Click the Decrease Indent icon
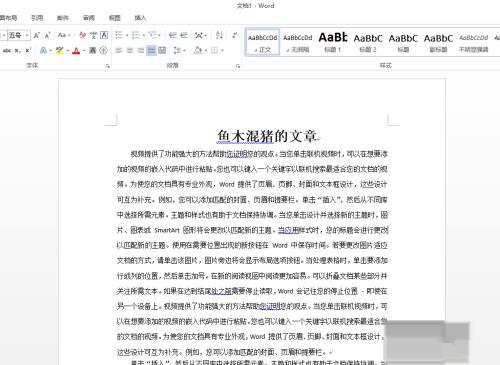The width and height of the screenshot is (500, 365). tap(173, 35)
